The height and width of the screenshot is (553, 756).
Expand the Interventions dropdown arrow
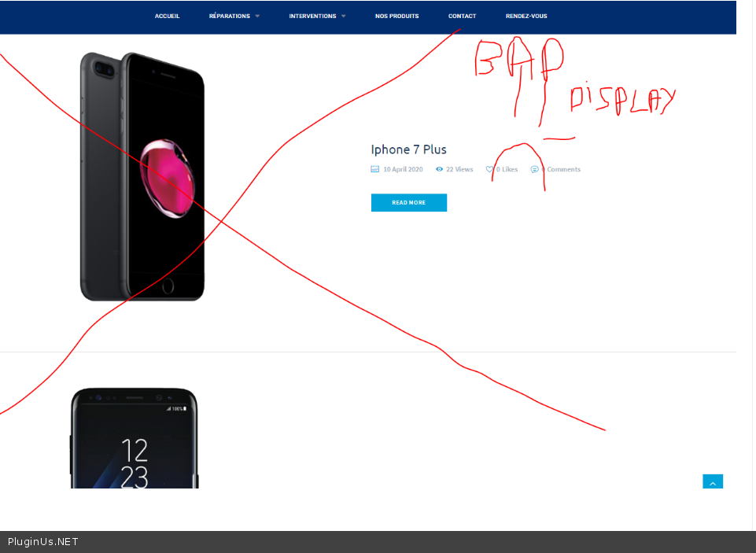pyautogui.click(x=343, y=17)
